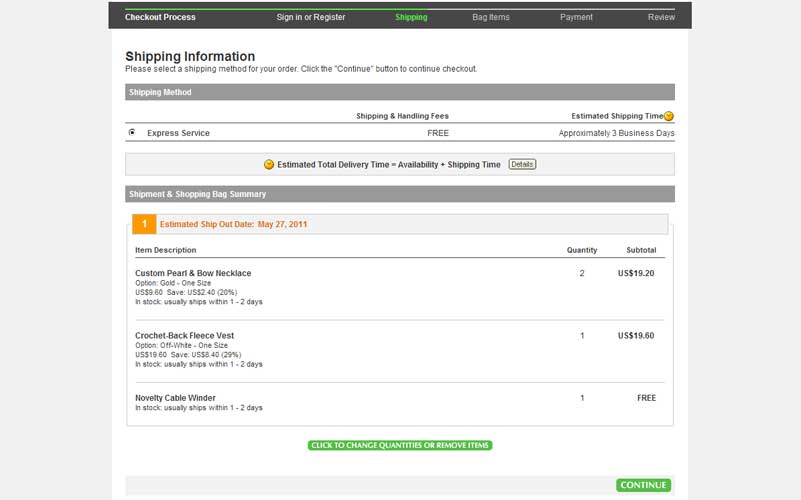Select the Review checkout step
The image size is (801, 500).
[x=661, y=17]
